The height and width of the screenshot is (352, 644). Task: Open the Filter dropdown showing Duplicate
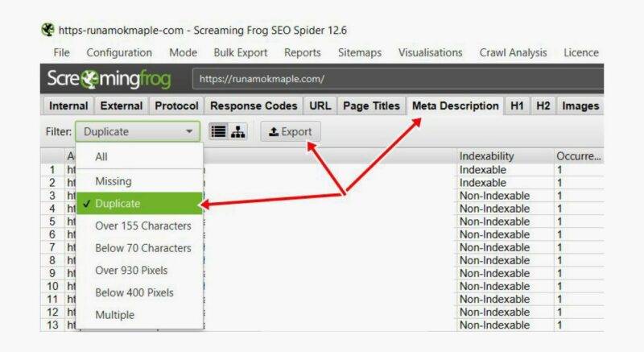click(138, 132)
